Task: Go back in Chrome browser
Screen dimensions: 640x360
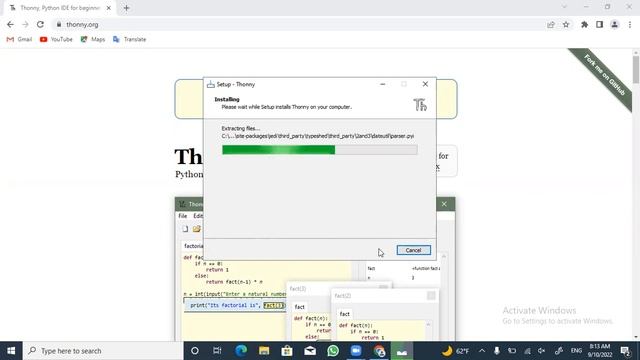Action: click(10, 24)
